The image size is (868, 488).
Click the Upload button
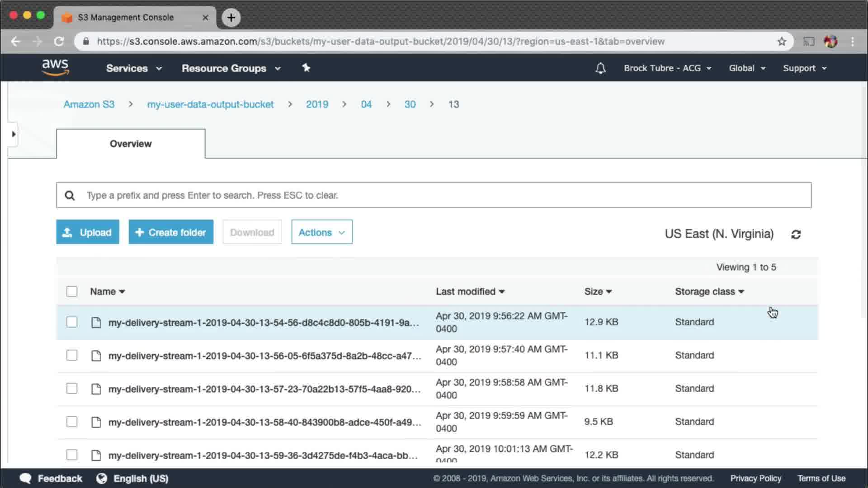pyautogui.click(x=88, y=232)
